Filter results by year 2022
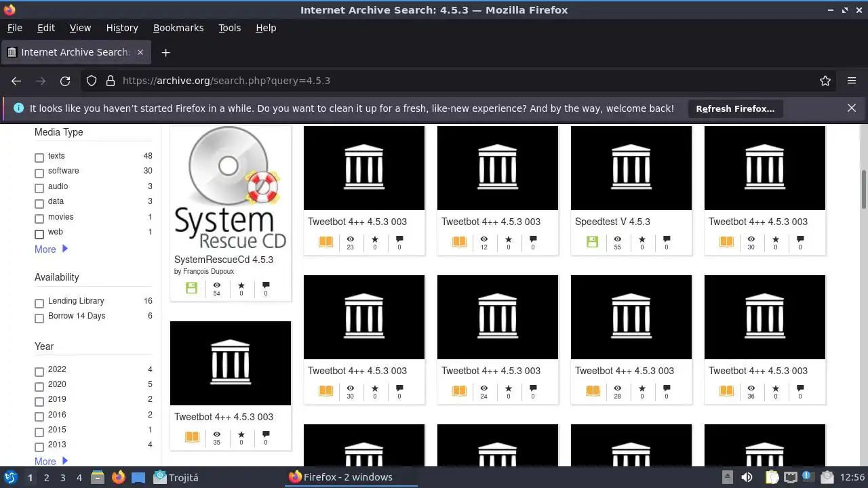 click(39, 371)
